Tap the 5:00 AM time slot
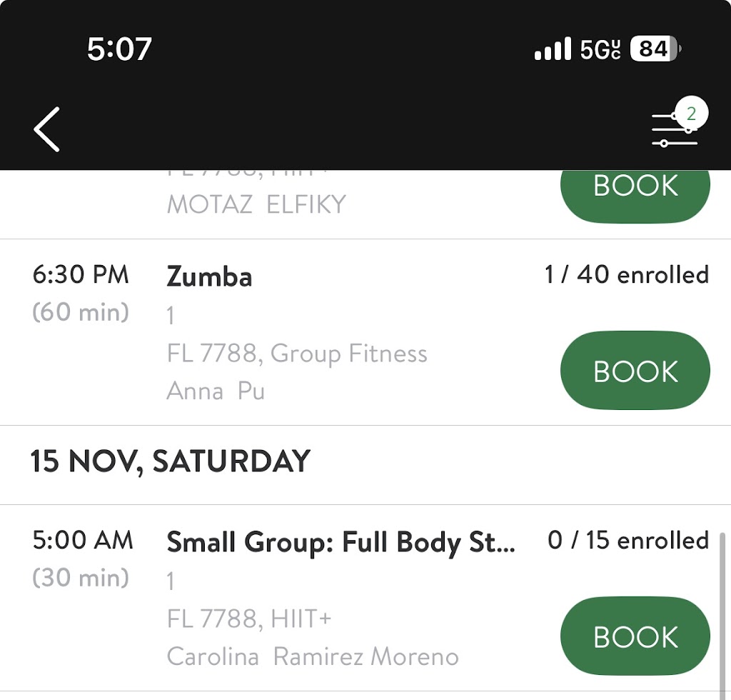Image resolution: width=731 pixels, height=700 pixels. click(x=83, y=541)
